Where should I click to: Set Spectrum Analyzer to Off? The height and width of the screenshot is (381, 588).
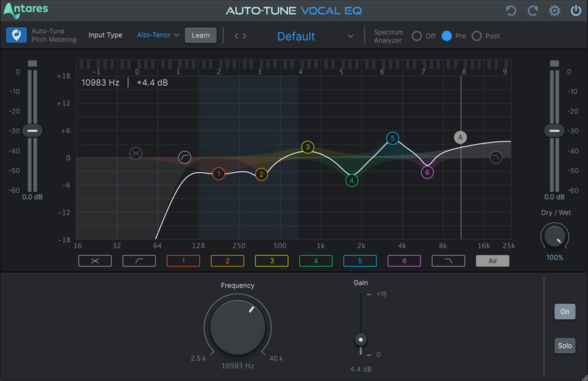click(x=417, y=36)
